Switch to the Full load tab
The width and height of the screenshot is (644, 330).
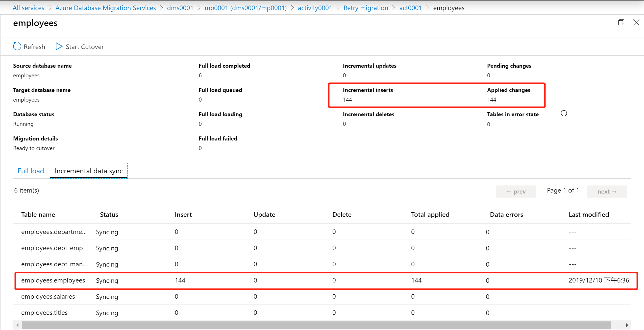pyautogui.click(x=31, y=171)
